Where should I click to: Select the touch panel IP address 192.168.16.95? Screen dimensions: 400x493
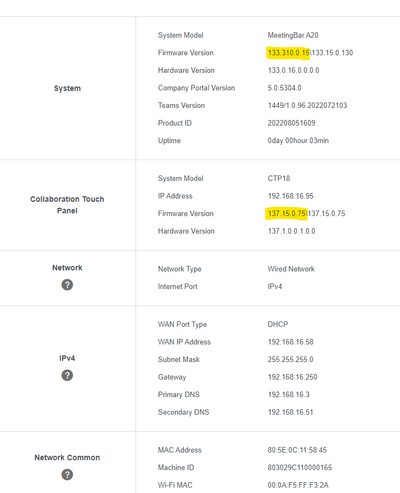point(291,196)
